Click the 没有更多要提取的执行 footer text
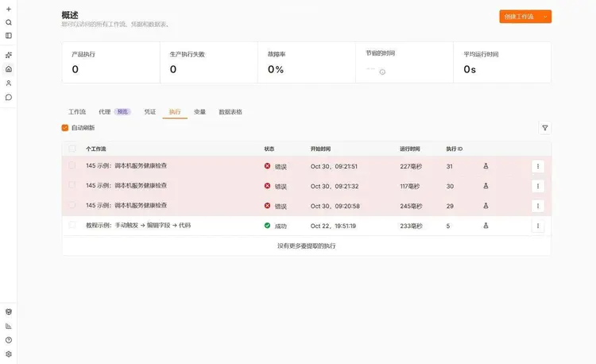Screen dimensions: 596x364 click(307, 246)
